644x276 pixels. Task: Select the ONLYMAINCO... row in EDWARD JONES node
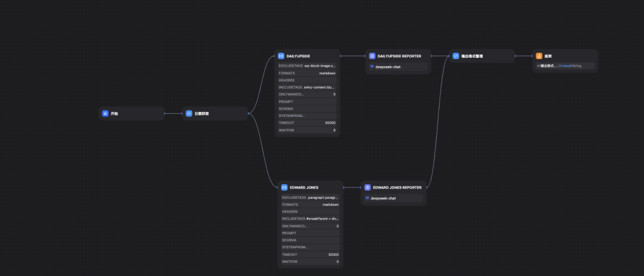[310, 226]
